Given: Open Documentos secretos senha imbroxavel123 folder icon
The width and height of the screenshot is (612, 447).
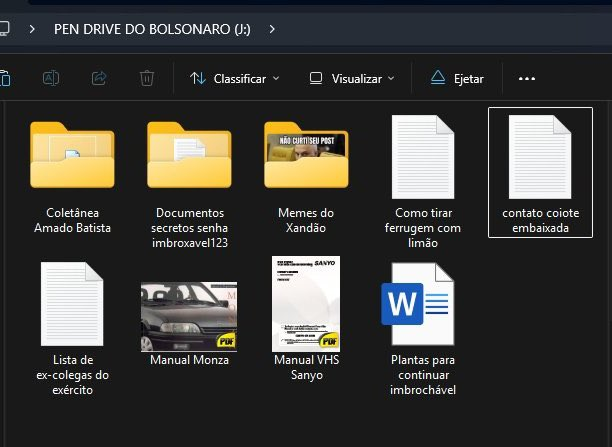Looking at the screenshot, I should coord(189,155).
